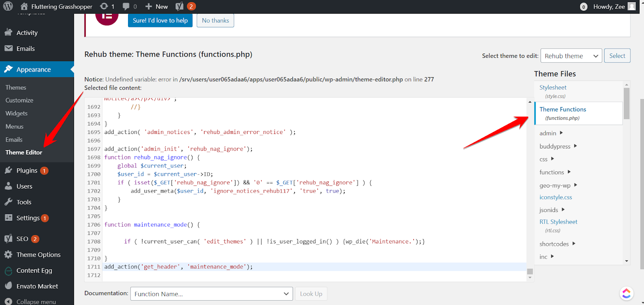
Task: Expand the shortcodes folder
Action: click(x=574, y=243)
